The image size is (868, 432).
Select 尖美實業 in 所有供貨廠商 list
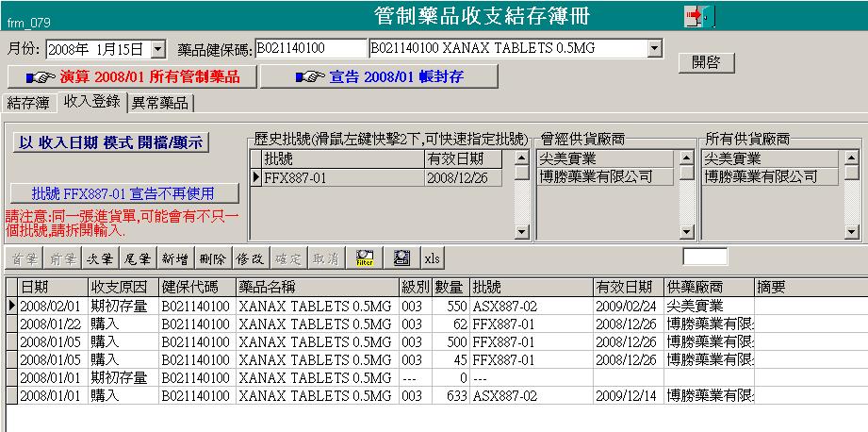pyautogui.click(x=771, y=159)
